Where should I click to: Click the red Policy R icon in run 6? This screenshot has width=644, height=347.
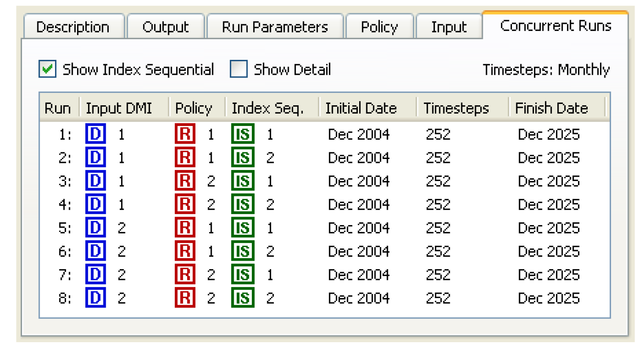[x=185, y=251]
